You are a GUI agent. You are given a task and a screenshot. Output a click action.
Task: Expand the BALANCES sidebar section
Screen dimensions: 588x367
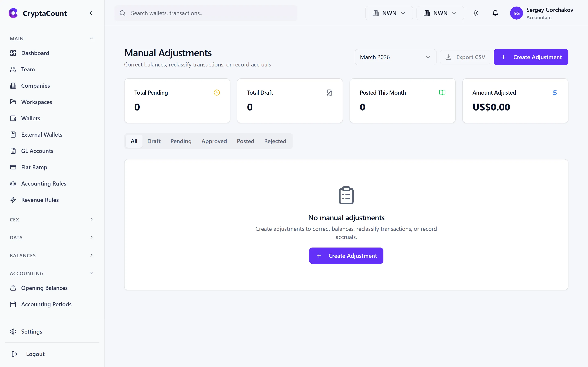pos(91,255)
